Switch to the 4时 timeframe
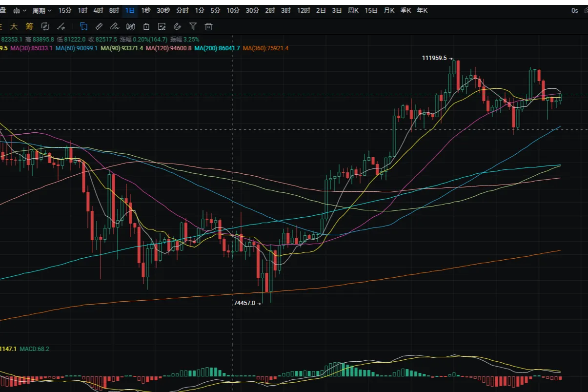The width and height of the screenshot is (588, 392). 98,10
